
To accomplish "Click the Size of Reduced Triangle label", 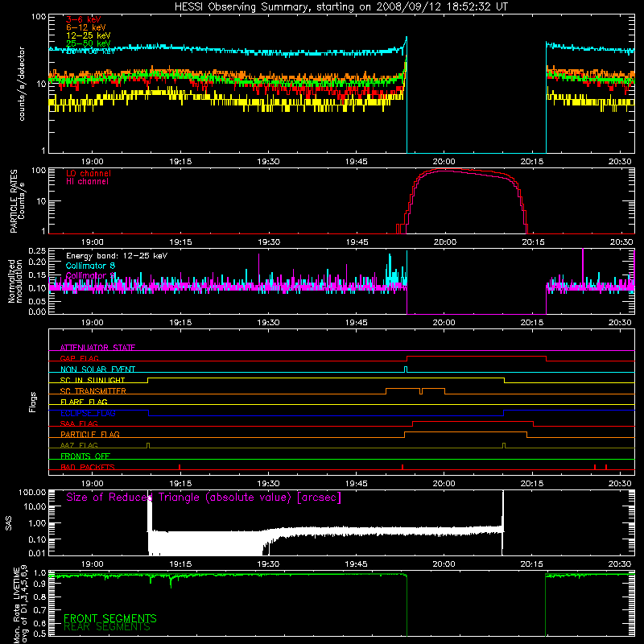I will 204,497.
